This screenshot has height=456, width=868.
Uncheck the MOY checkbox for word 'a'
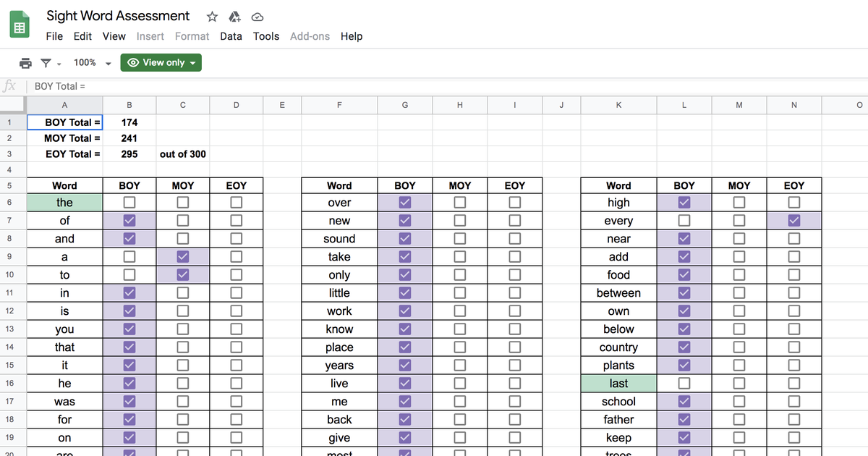[182, 257]
